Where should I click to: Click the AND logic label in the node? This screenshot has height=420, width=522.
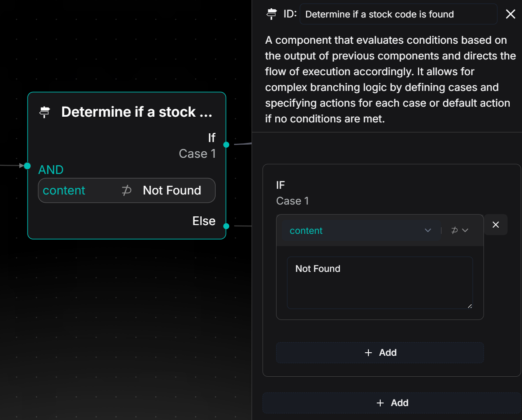pos(51,170)
